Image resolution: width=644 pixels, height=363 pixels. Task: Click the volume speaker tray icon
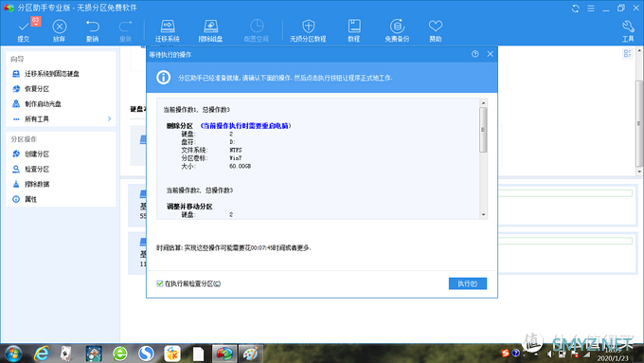point(550,354)
